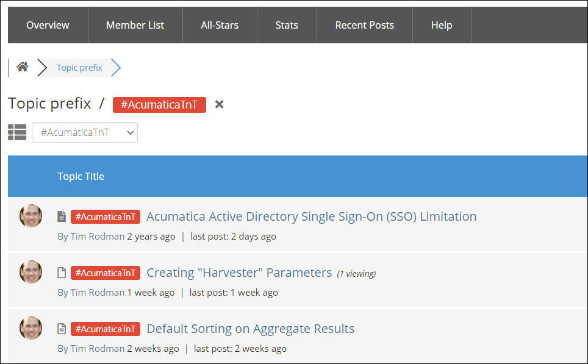
Task: Click red #AcumaticaTnT tag in page heading
Action: 159,104
